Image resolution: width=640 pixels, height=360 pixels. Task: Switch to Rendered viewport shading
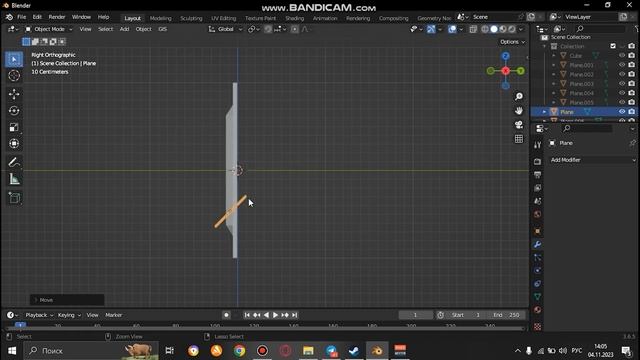(512, 29)
